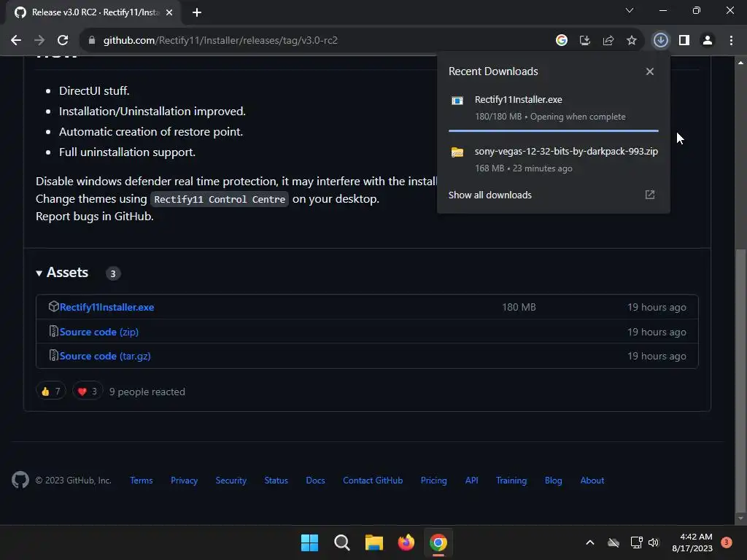Bookmark this page with the star icon
747x560 pixels.
click(x=631, y=41)
